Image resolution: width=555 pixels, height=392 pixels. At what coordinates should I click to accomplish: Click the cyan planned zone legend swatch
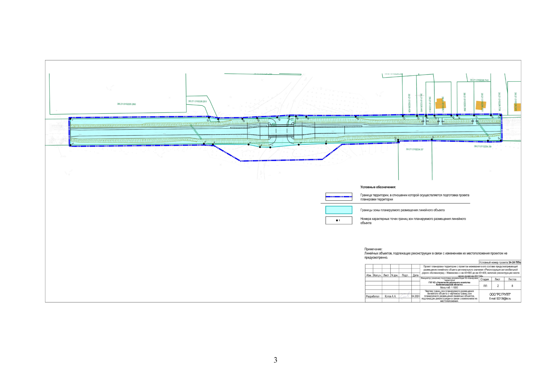[x=339, y=210]
